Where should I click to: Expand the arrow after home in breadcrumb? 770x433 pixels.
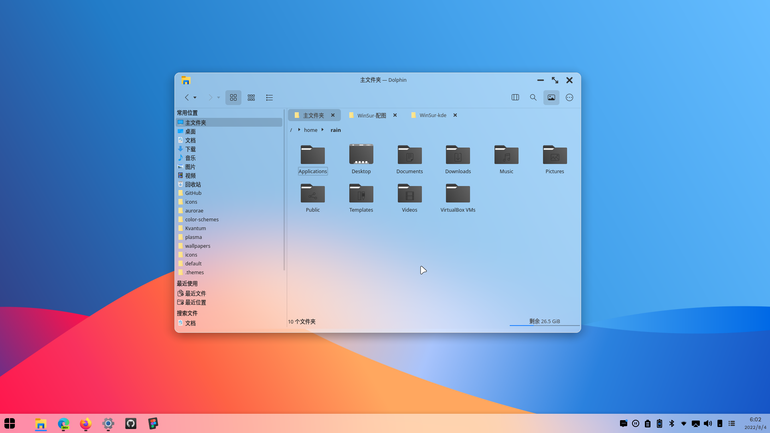tap(323, 130)
